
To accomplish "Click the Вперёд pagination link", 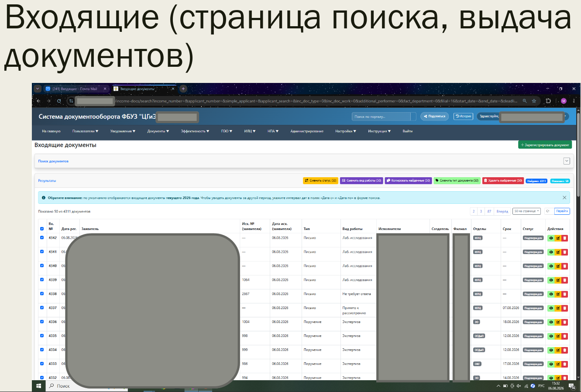I will 502,211.
